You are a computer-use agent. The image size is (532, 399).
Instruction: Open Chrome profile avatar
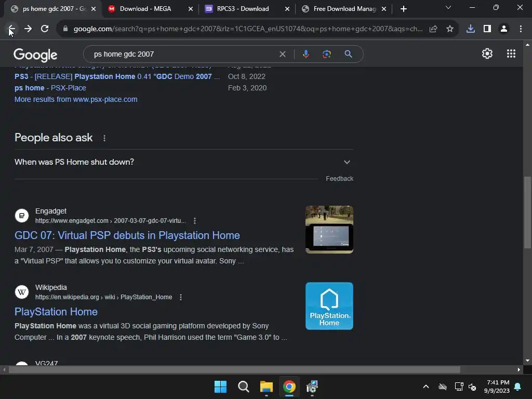coord(504,29)
